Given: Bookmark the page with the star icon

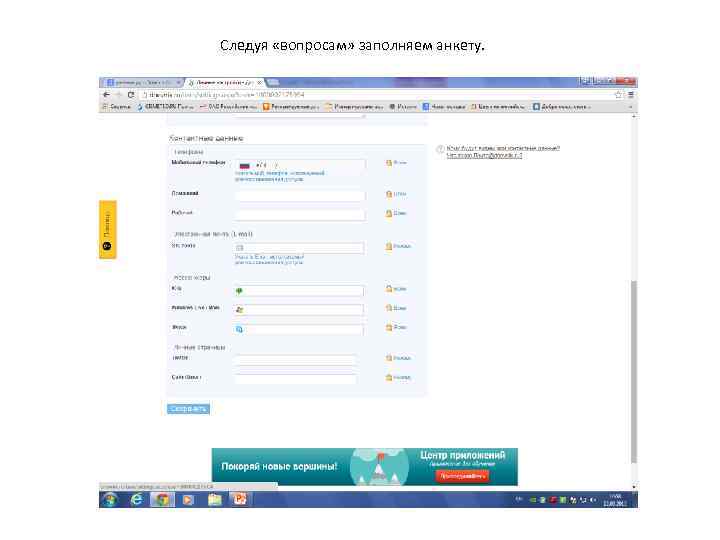Looking at the screenshot, I should [618, 95].
